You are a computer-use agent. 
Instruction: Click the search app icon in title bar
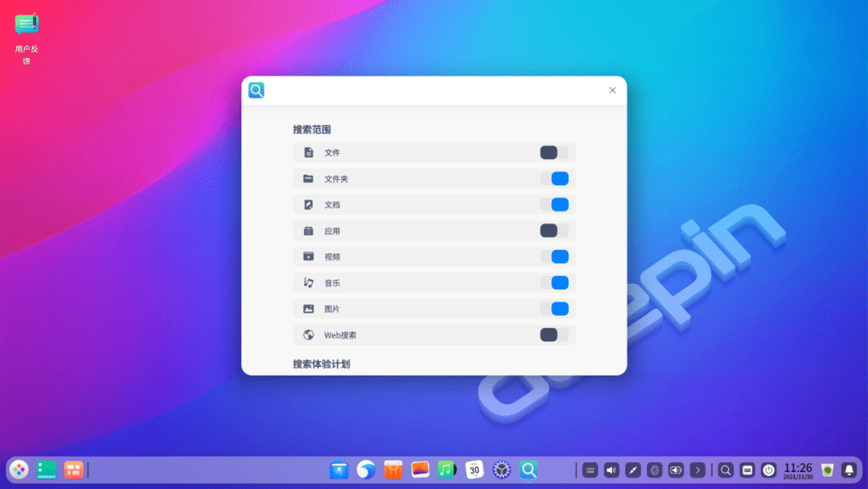256,90
